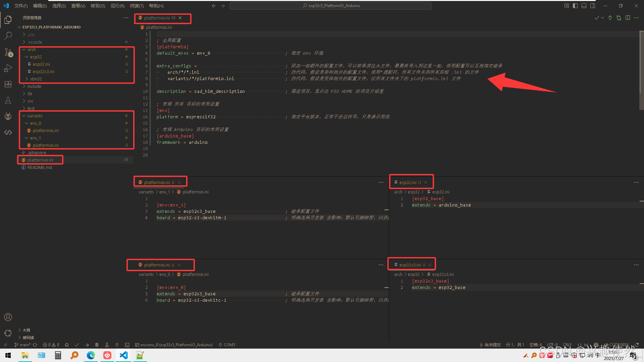Close the esp32.ini tab
644x362 pixels.
[426, 182]
